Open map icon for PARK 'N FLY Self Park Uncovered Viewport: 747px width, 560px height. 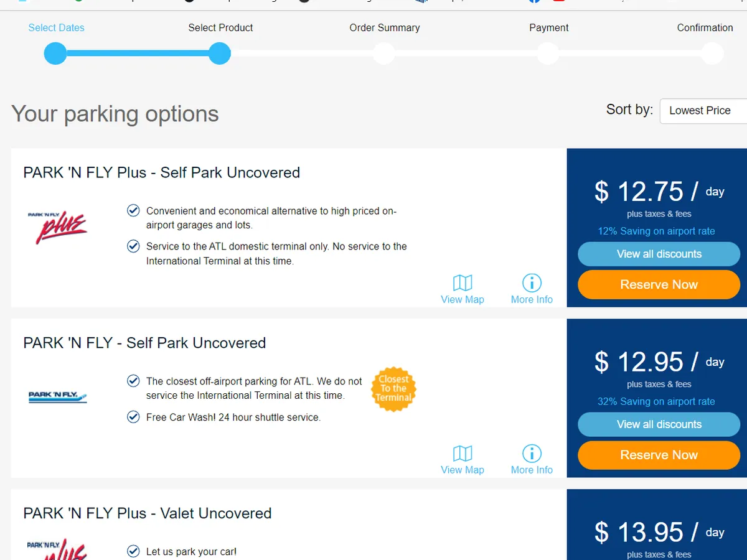coord(463,454)
